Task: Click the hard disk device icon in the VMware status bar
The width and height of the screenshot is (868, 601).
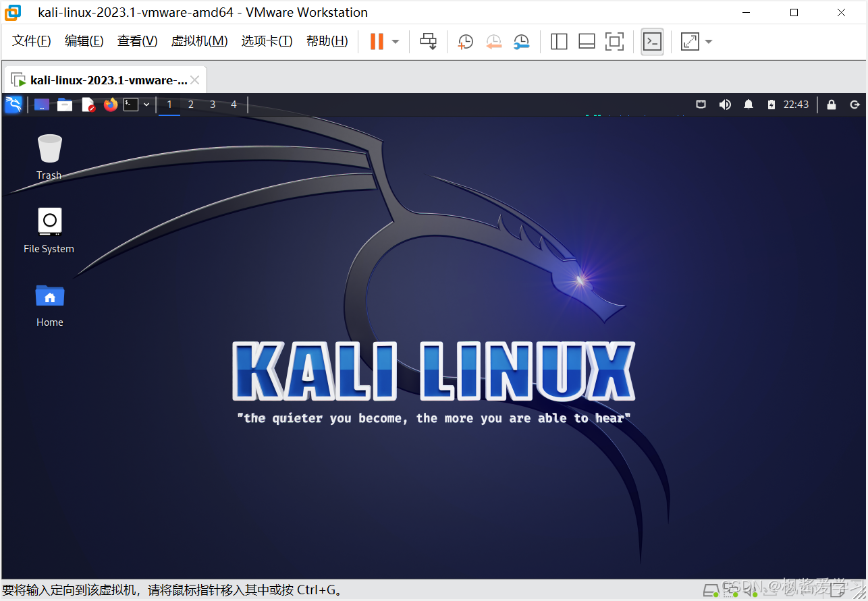Action: (x=711, y=590)
